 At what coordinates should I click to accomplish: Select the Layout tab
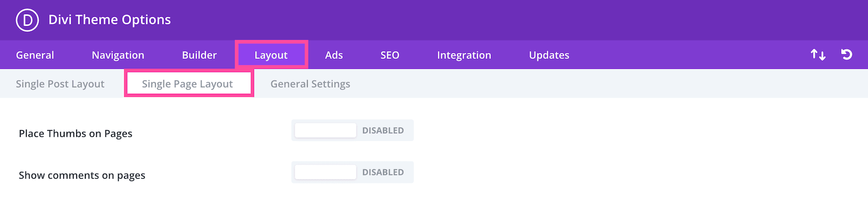pos(271,55)
